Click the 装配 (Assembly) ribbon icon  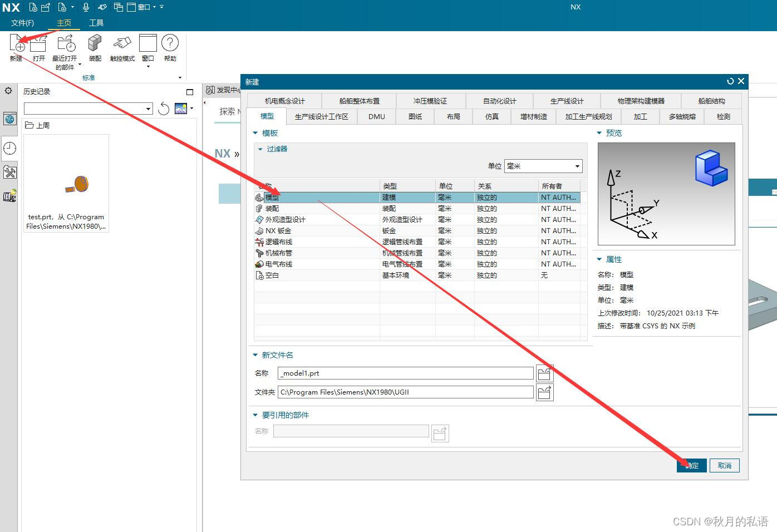[x=95, y=43]
